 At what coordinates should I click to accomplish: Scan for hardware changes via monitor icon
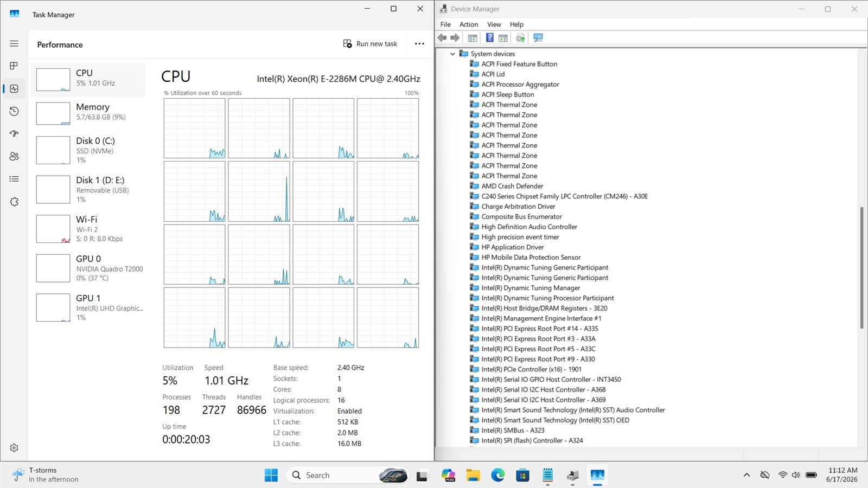click(x=538, y=38)
